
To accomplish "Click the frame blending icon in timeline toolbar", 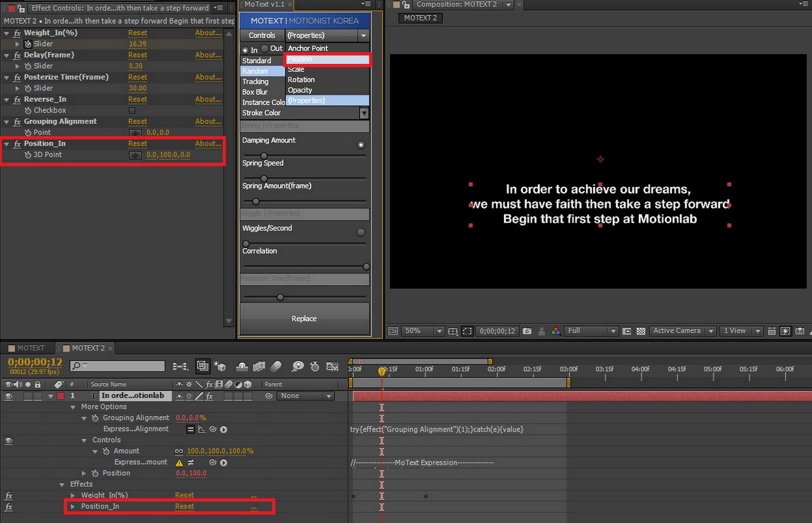I will [259, 367].
